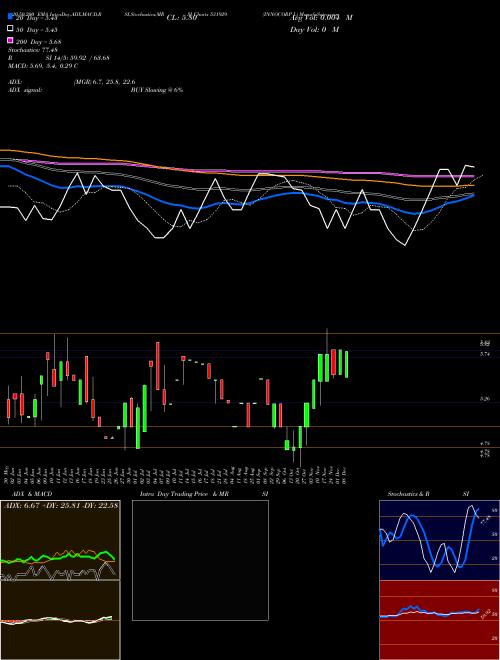Click the 4.78 price axis label
Image resolution: width=500 pixels, height=660 pixels.
484,443
